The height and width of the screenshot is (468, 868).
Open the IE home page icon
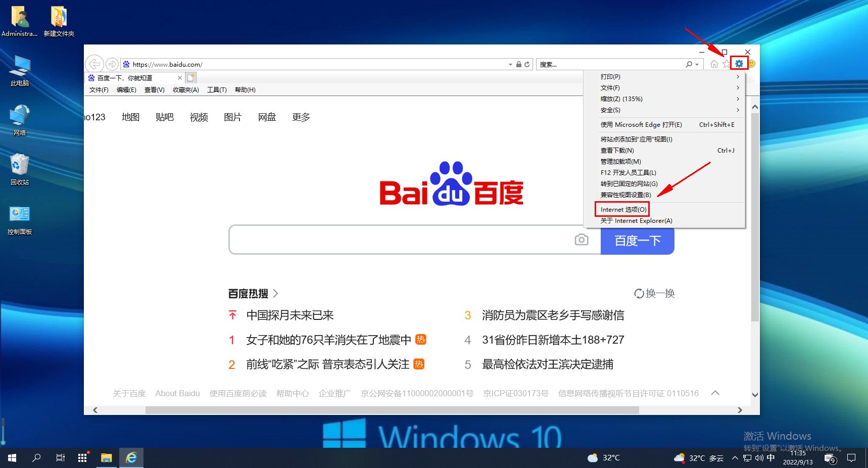(714, 64)
